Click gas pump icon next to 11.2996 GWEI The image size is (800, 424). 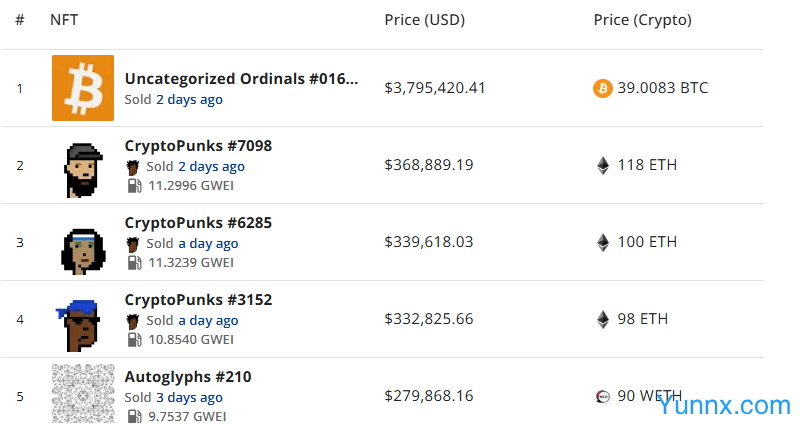133,186
